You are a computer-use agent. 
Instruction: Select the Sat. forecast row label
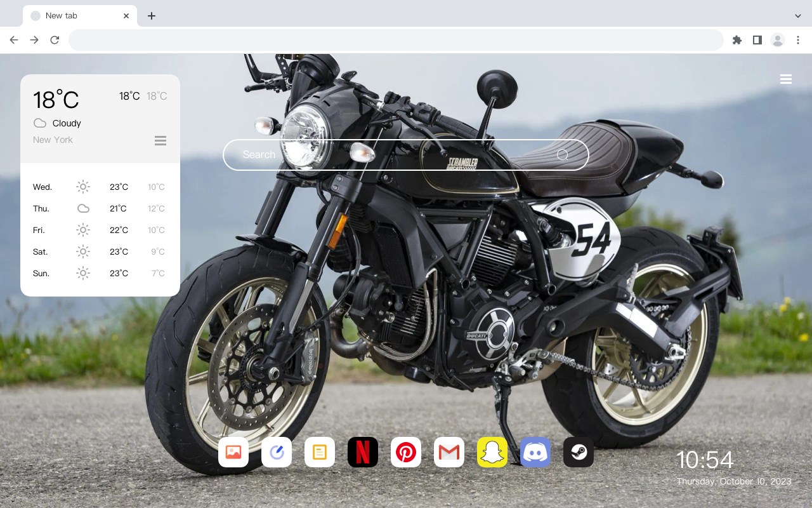tap(40, 252)
